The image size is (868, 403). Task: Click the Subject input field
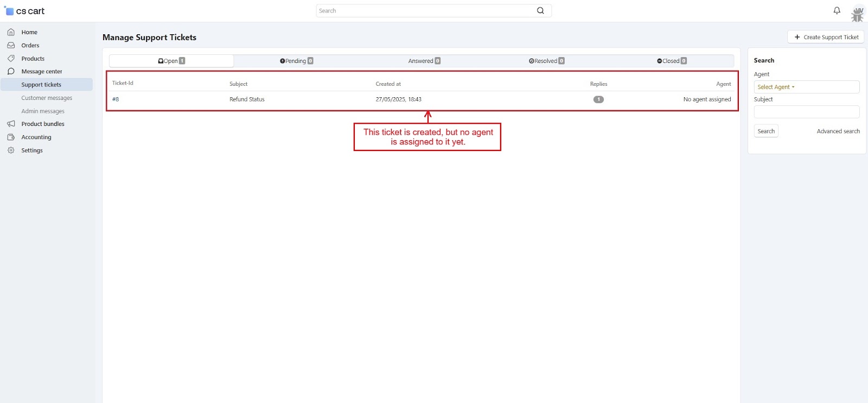point(806,112)
